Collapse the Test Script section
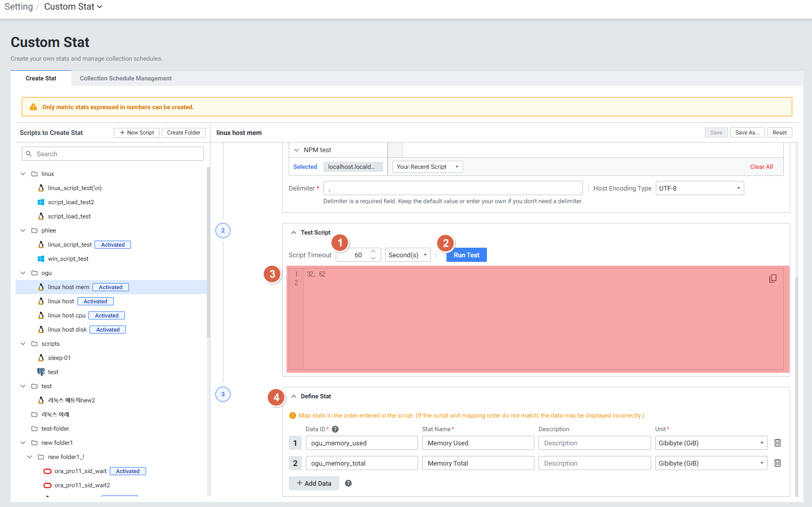Image resolution: width=812 pixels, height=507 pixels. (x=294, y=233)
